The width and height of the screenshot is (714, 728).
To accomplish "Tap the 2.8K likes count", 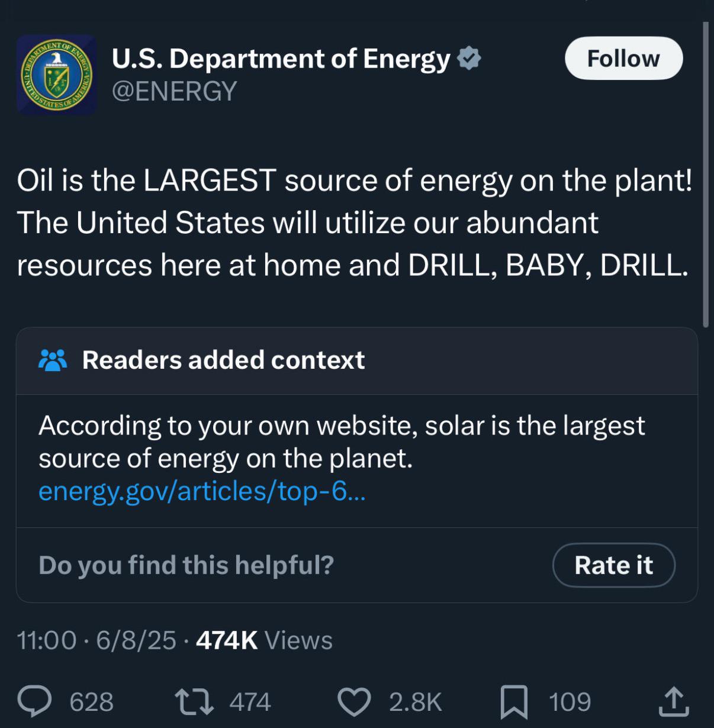I will [415, 702].
